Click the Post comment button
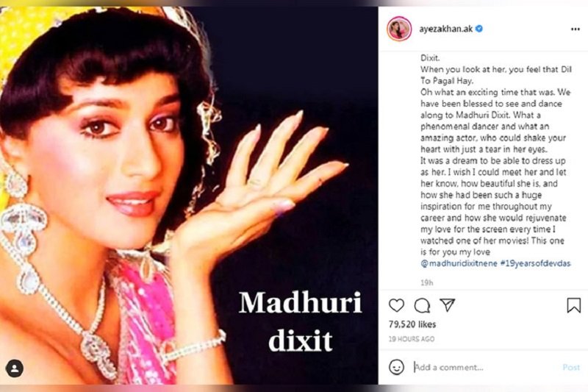 tap(571, 367)
